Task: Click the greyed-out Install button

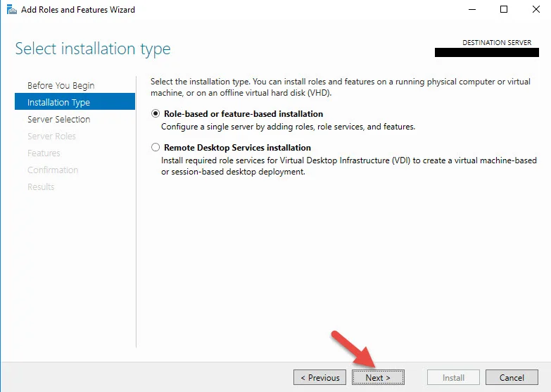Action: pos(453,377)
